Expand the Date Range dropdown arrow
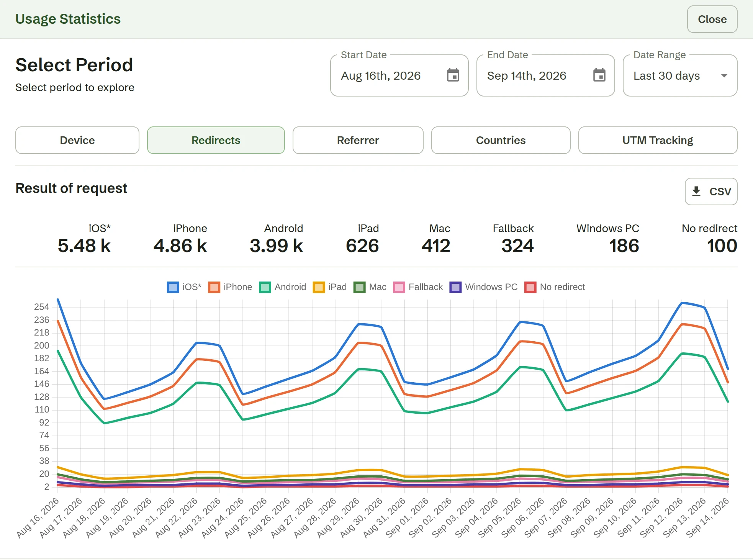Image resolution: width=753 pixels, height=560 pixels. [724, 75]
